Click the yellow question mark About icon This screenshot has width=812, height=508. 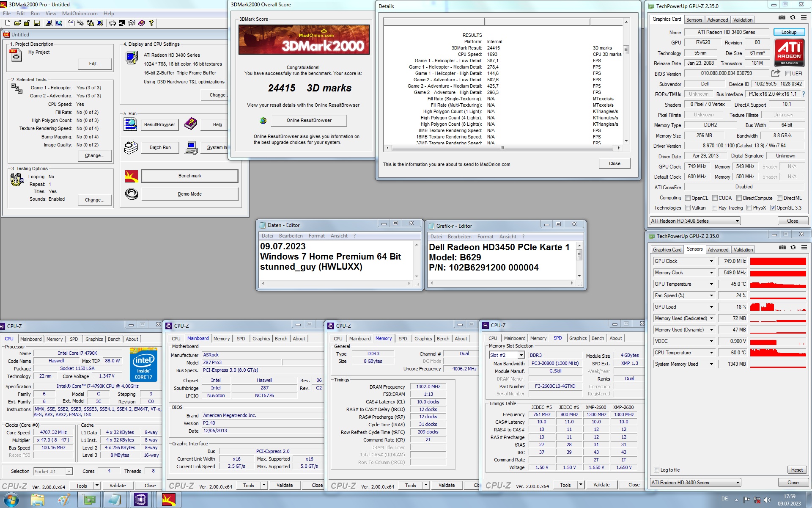151,23
